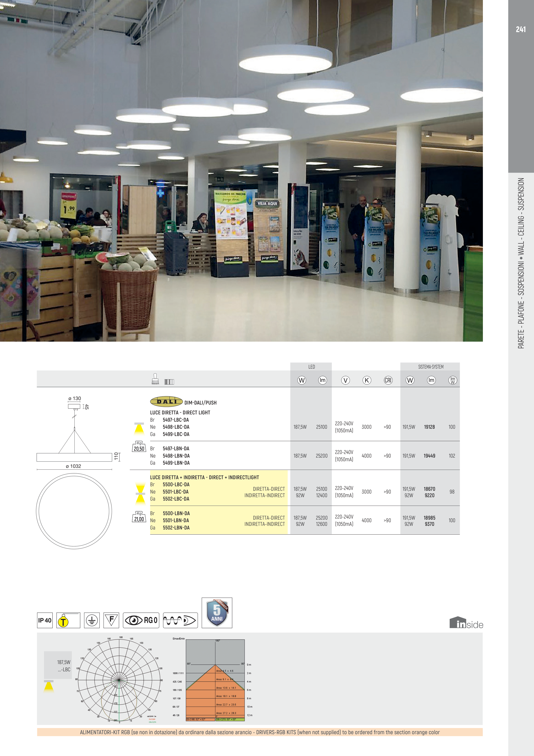Click the LED column group header
The height and width of the screenshot is (756, 534).
(311, 367)
